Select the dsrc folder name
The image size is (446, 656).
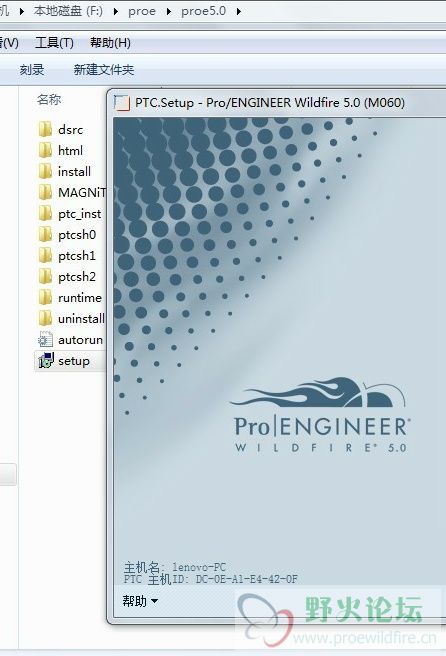(70, 130)
